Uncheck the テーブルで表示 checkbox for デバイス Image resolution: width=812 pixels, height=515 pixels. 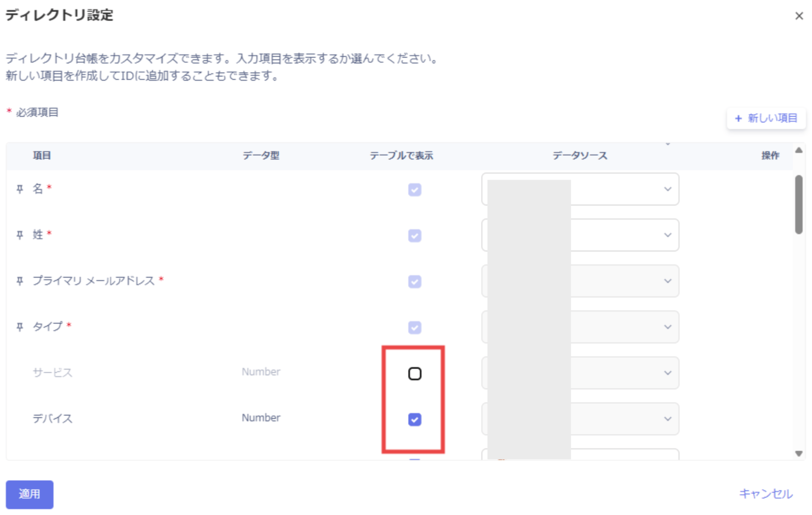[414, 419]
